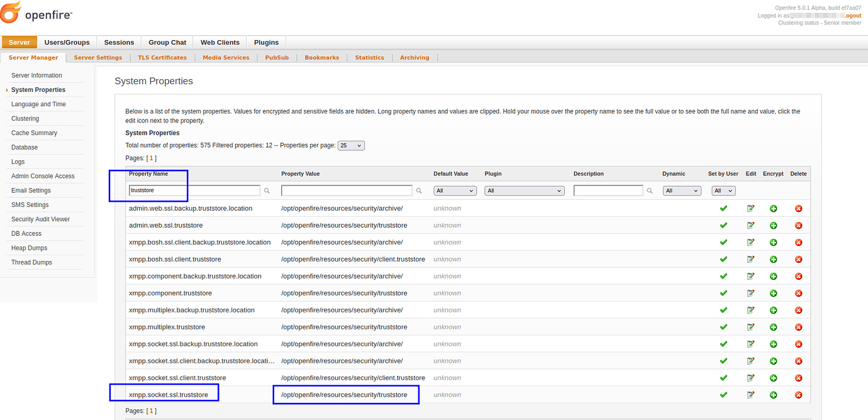
Task: Open the Properties per page dropdown
Action: point(351,145)
